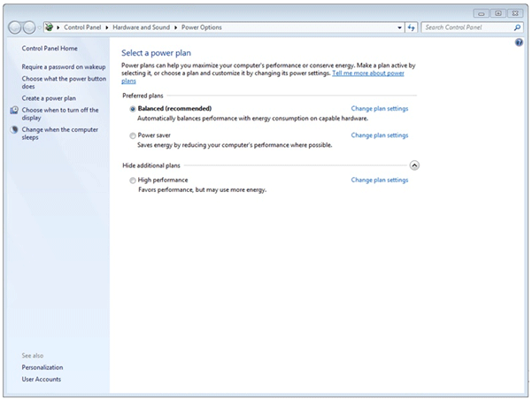Click the Control Panel icon in address bar
The width and height of the screenshot is (532, 400).
[x=50, y=27]
